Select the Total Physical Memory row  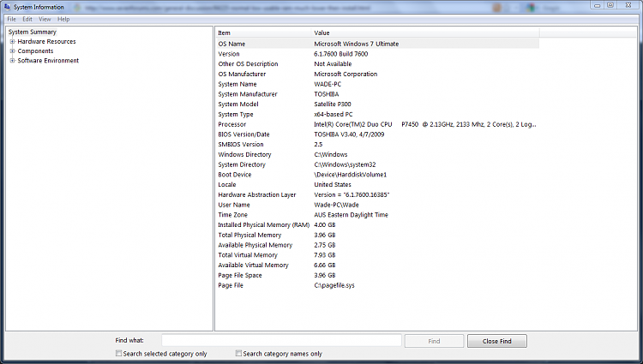(378, 235)
